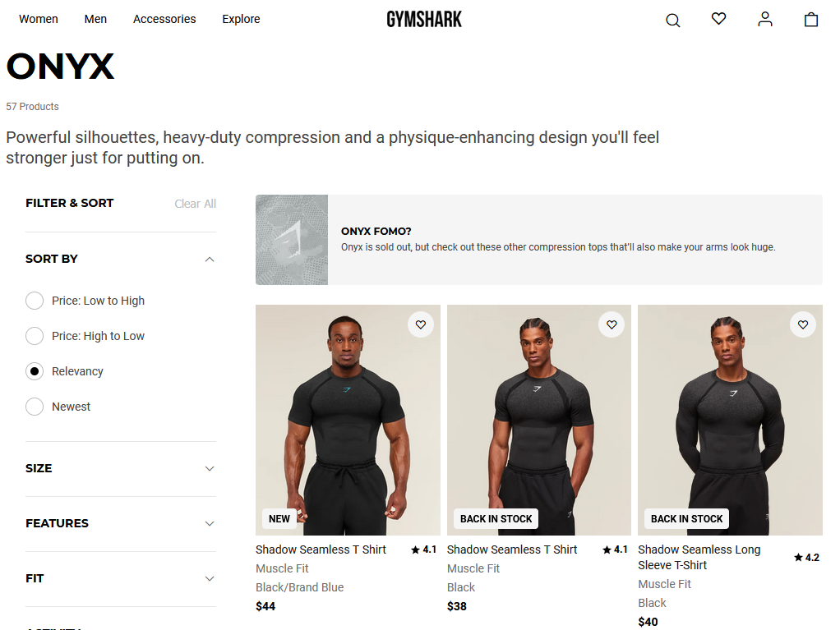Open wishlist heart in header

tap(718, 19)
